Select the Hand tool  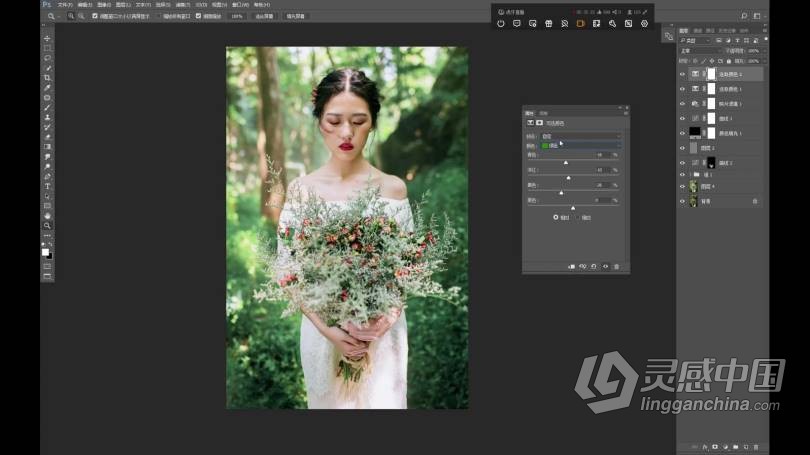pyautogui.click(x=47, y=216)
